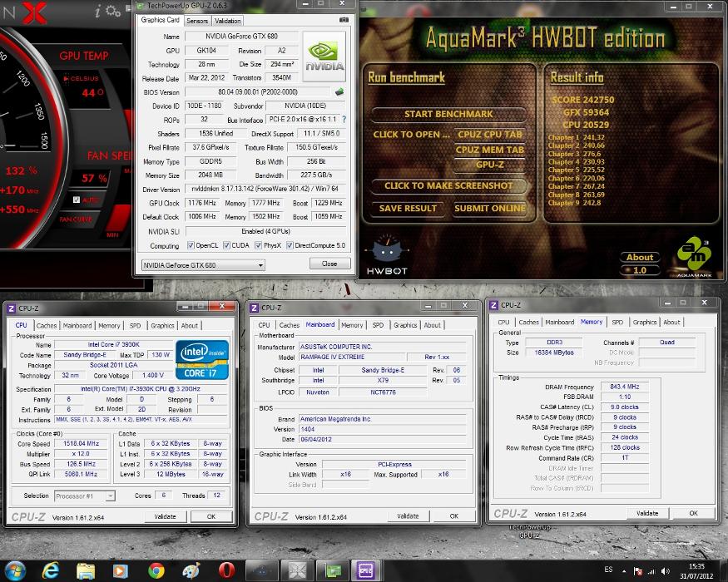728x582 pixels.
Task: Launch Google Chrome from the taskbar
Action: [x=156, y=570]
